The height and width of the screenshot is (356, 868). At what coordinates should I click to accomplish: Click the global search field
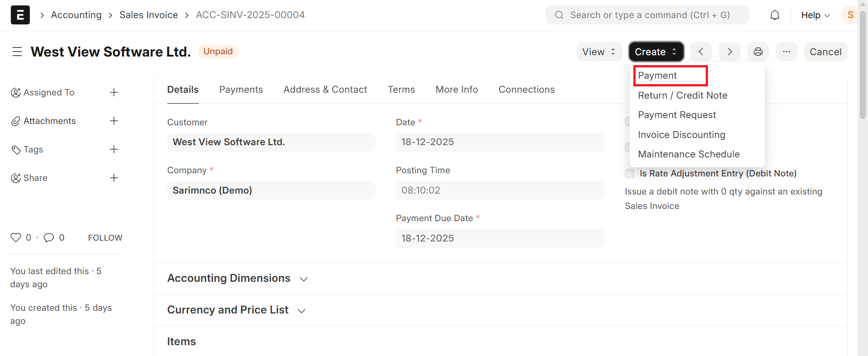pos(646,15)
